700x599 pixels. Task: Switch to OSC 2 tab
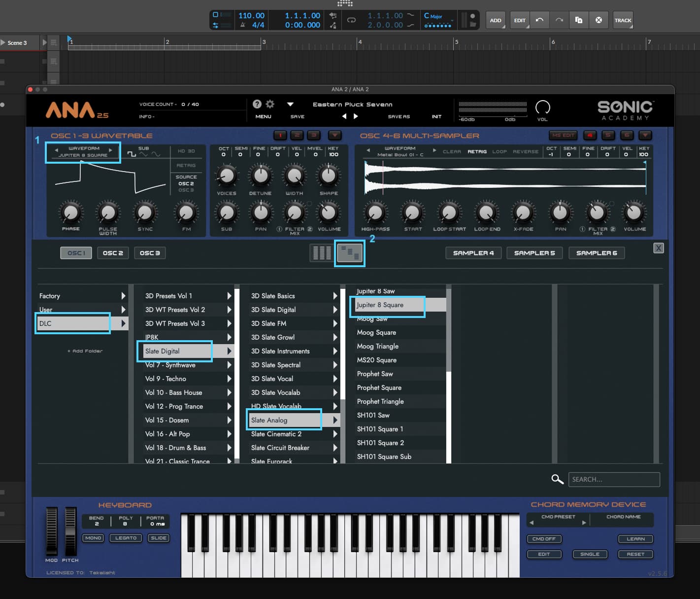(113, 253)
